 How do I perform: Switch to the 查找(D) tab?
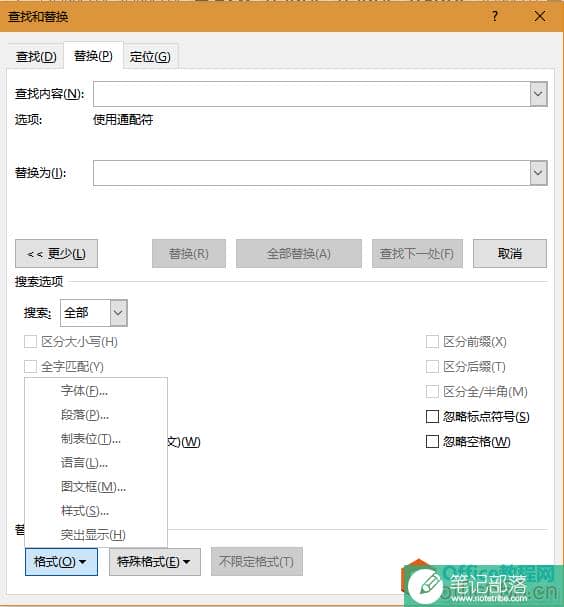click(x=36, y=57)
